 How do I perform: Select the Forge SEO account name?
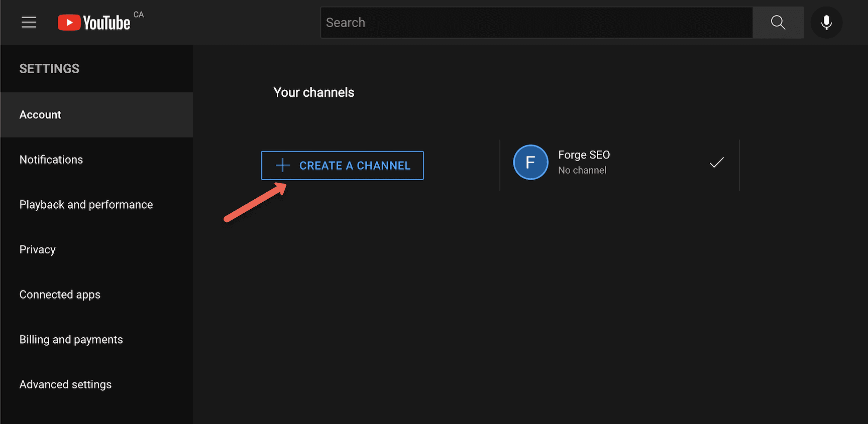pyautogui.click(x=584, y=155)
